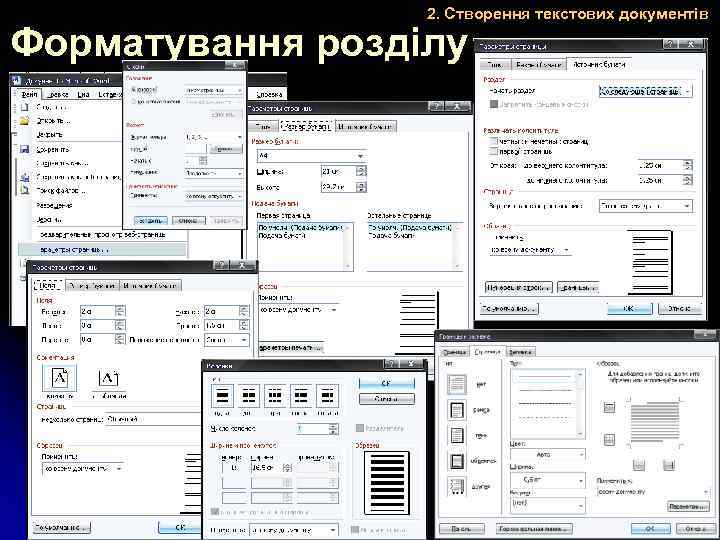Select first item in first page paper source list
Viewport: 720px width, 540px height.
(x=301, y=227)
